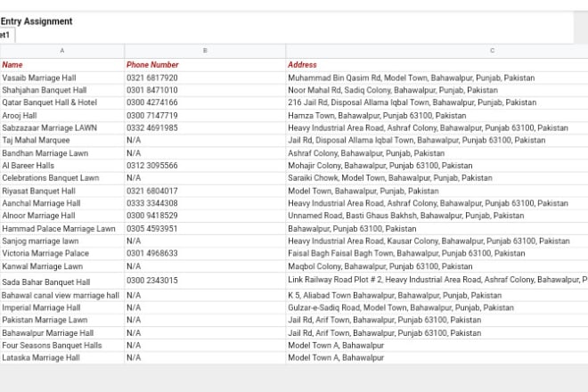
Task: Select the Phone Number header cell
Action: [205, 65]
